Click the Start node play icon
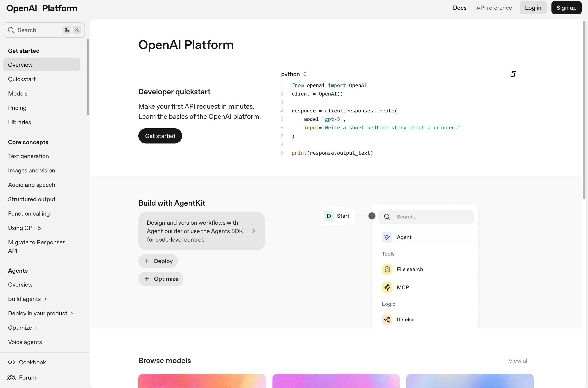 pyautogui.click(x=329, y=216)
